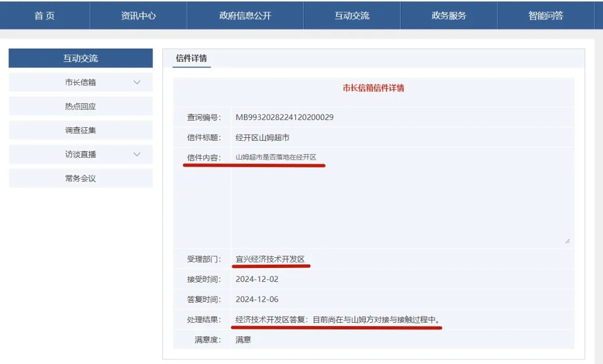Open 调查征集 in the sidebar
Viewport: 603px width, 364px height.
click(80, 131)
